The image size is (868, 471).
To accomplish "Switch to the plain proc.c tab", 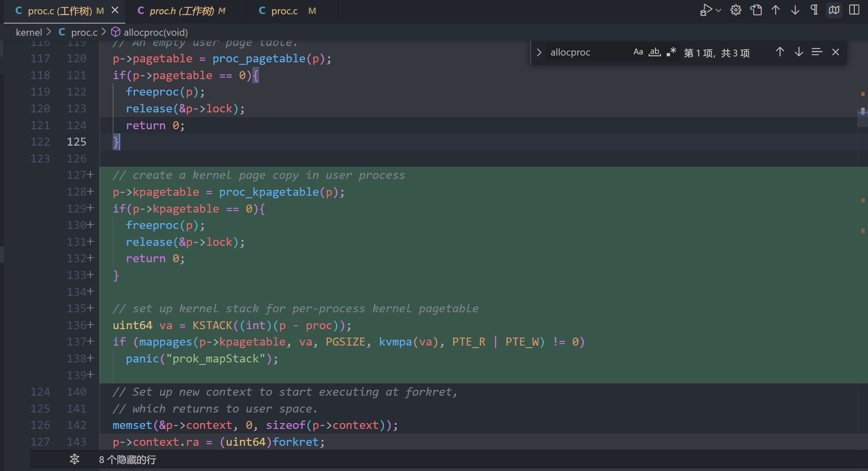I will (x=284, y=11).
